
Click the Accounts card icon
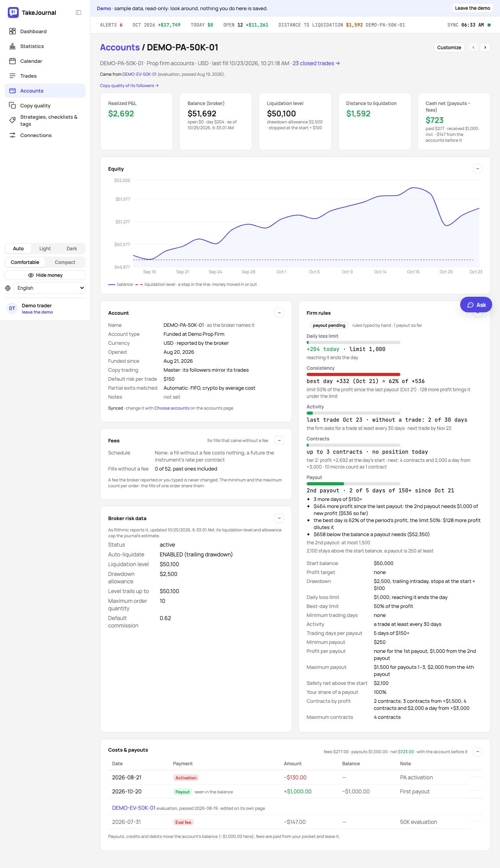pyautogui.click(x=12, y=91)
